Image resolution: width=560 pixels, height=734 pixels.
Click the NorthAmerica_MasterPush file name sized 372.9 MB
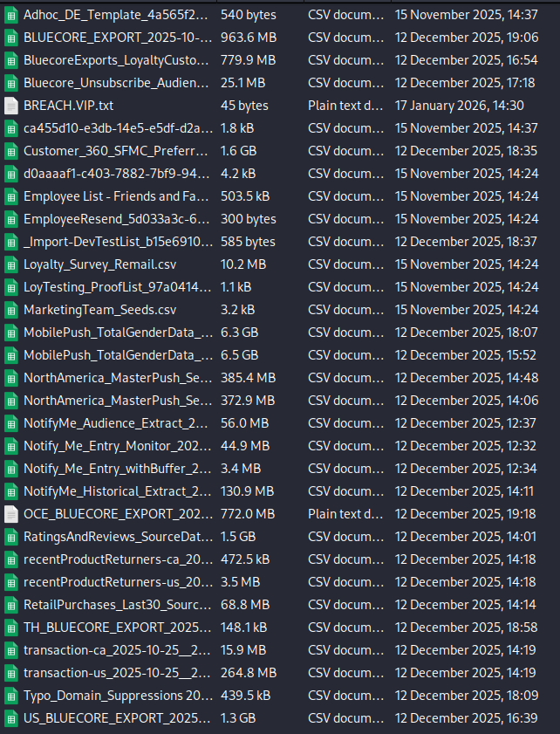pyautogui.click(x=118, y=401)
